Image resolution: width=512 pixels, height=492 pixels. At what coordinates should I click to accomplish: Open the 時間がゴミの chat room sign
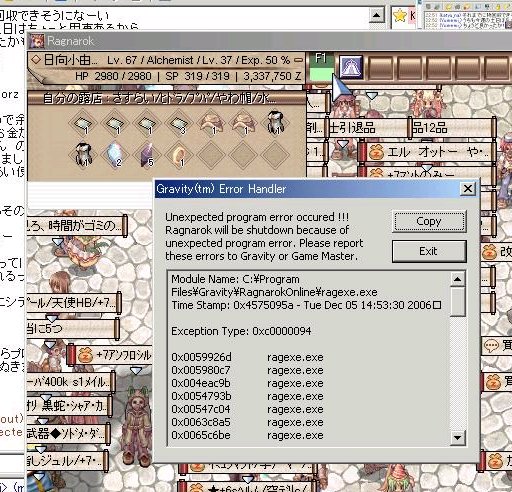77,226
